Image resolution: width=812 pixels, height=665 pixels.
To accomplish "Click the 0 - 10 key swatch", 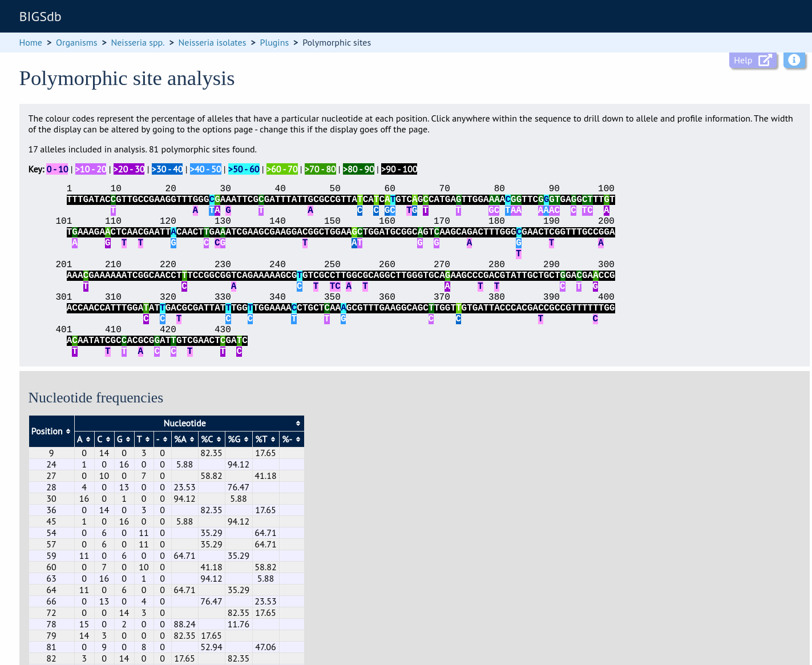I will [58, 169].
